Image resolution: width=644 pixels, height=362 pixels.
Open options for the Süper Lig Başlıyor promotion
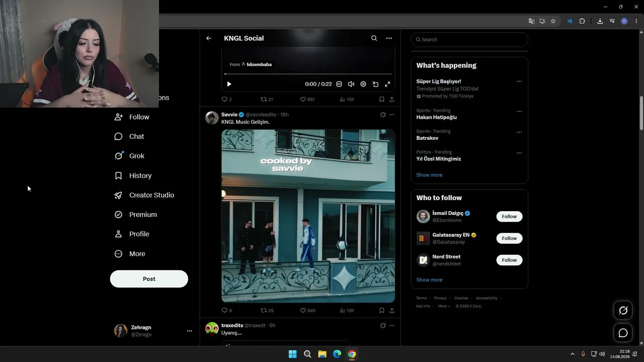[x=519, y=81]
